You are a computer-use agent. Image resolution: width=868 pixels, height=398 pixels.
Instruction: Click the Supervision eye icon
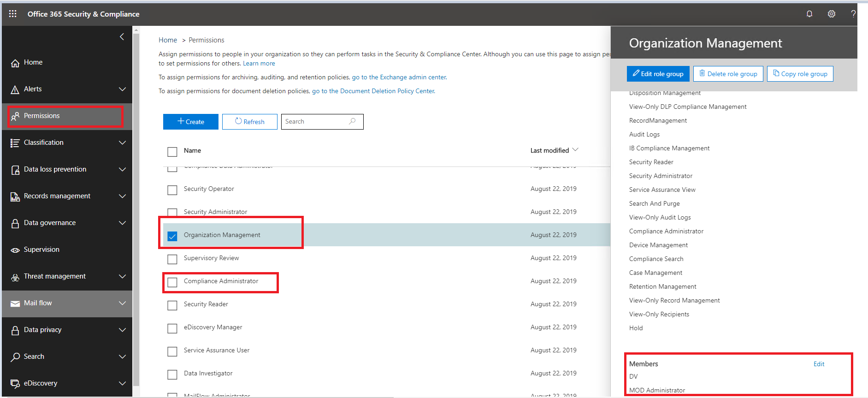(15, 250)
